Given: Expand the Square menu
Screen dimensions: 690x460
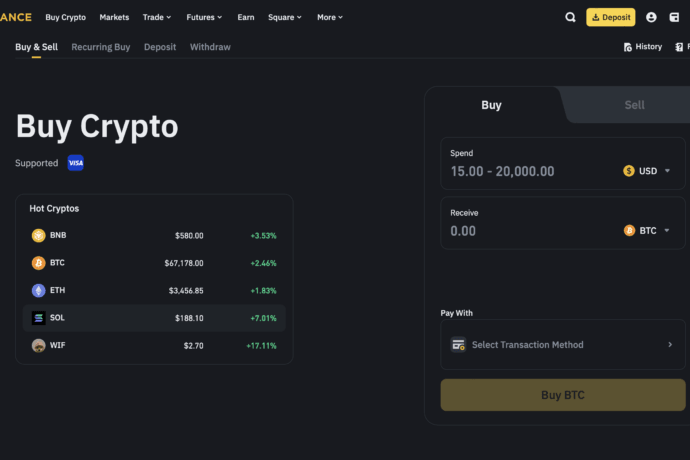Looking at the screenshot, I should 285,17.
